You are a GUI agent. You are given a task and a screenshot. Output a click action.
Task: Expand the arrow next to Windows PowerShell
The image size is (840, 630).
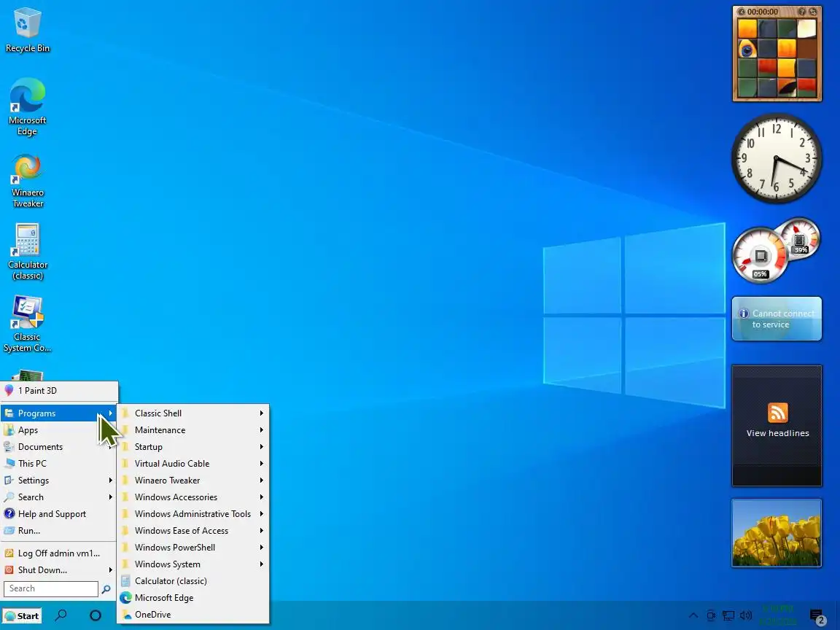pos(262,547)
